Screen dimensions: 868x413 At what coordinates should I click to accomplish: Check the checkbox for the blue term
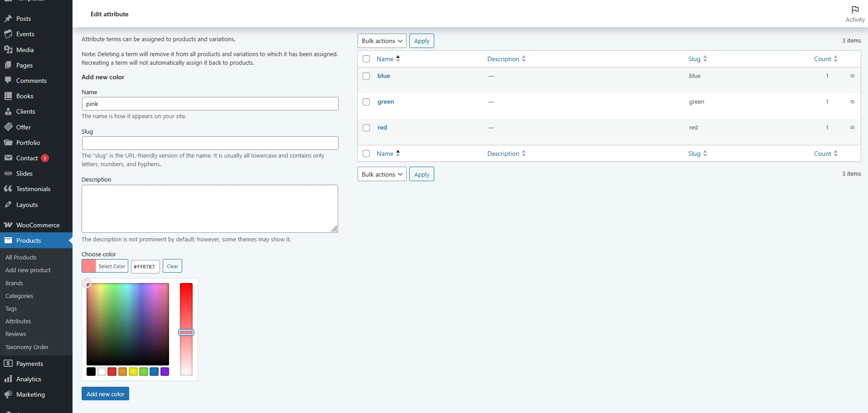tap(366, 76)
